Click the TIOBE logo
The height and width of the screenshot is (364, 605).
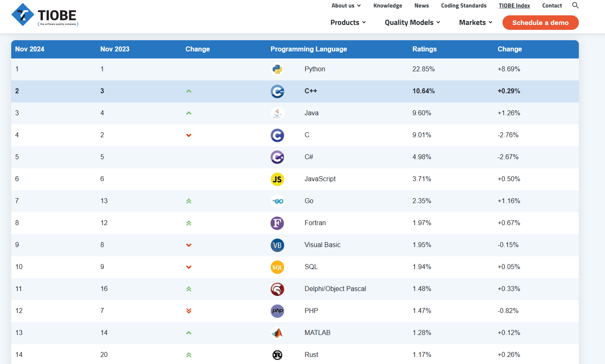pyautogui.click(x=45, y=15)
